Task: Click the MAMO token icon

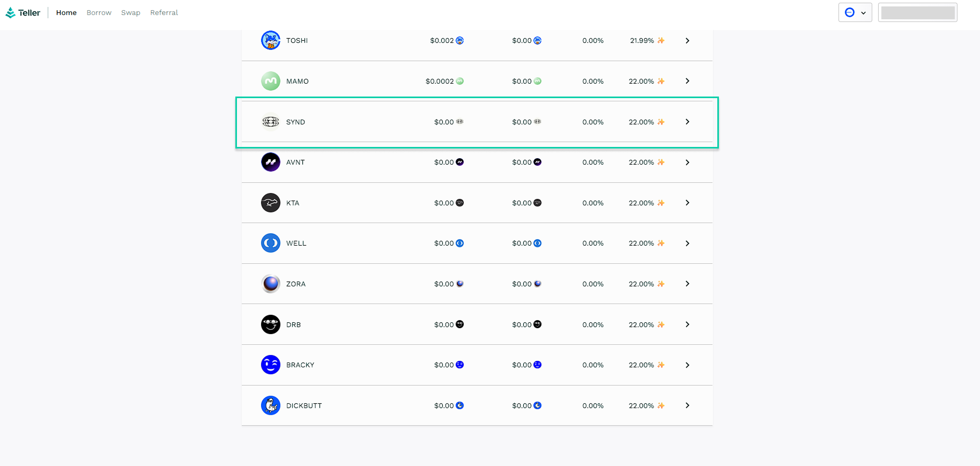Action: [x=271, y=81]
